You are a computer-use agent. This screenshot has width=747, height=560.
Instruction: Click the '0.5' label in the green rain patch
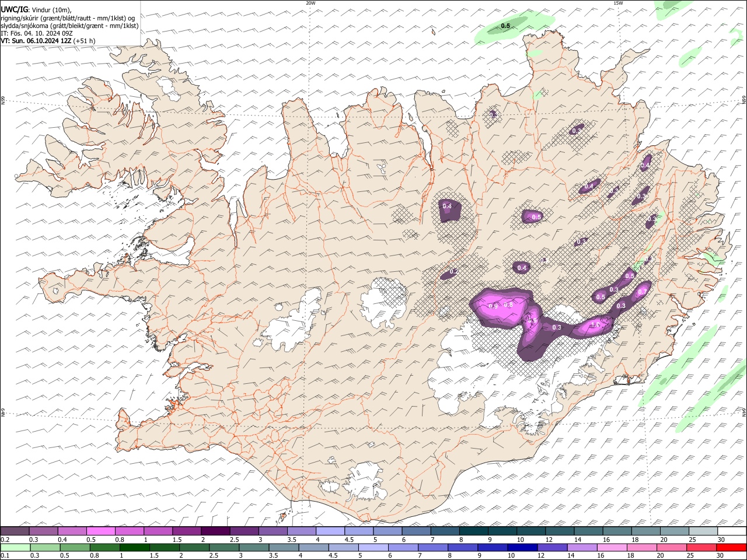pos(505,26)
